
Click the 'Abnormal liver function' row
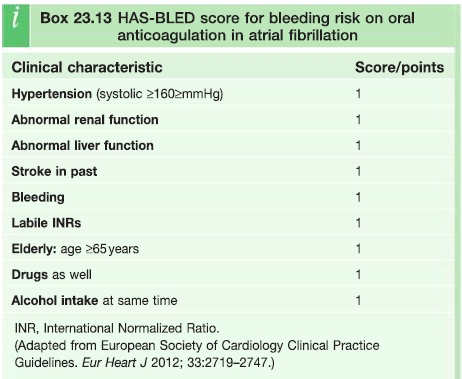pos(228,146)
